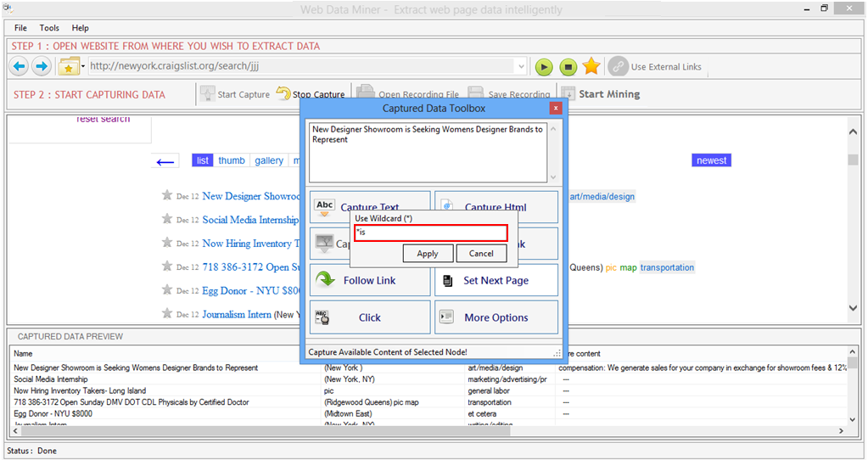Click Use External Links button
The image size is (868, 460).
pos(655,66)
